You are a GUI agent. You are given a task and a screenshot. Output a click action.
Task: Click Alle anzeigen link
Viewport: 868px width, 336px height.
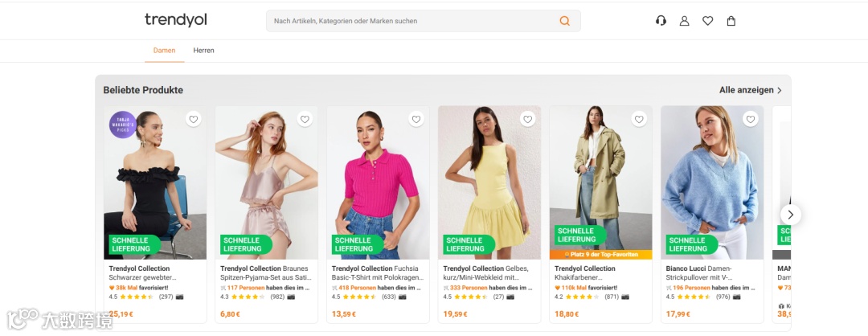point(751,90)
